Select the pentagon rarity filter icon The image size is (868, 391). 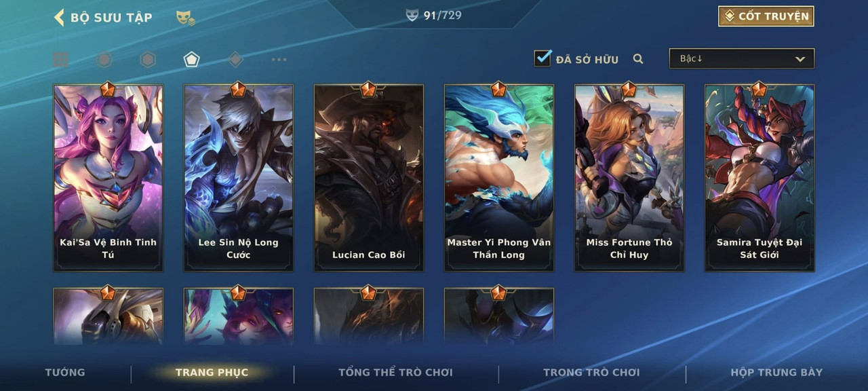[x=191, y=60]
